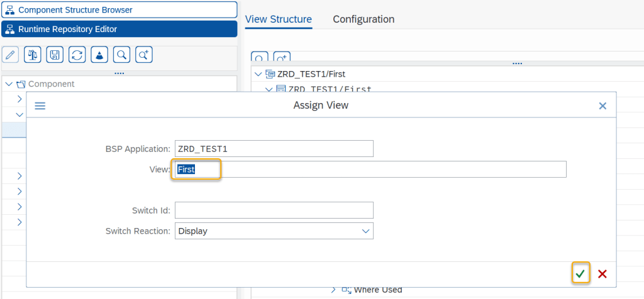Cancel the dialog with the red X
Viewport: 644px width, 299px height.
[x=602, y=274]
